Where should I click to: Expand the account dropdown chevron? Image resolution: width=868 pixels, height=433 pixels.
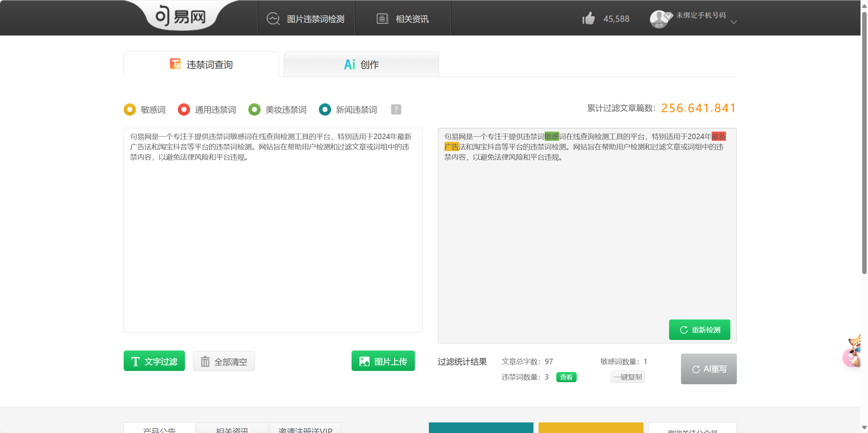(x=734, y=22)
